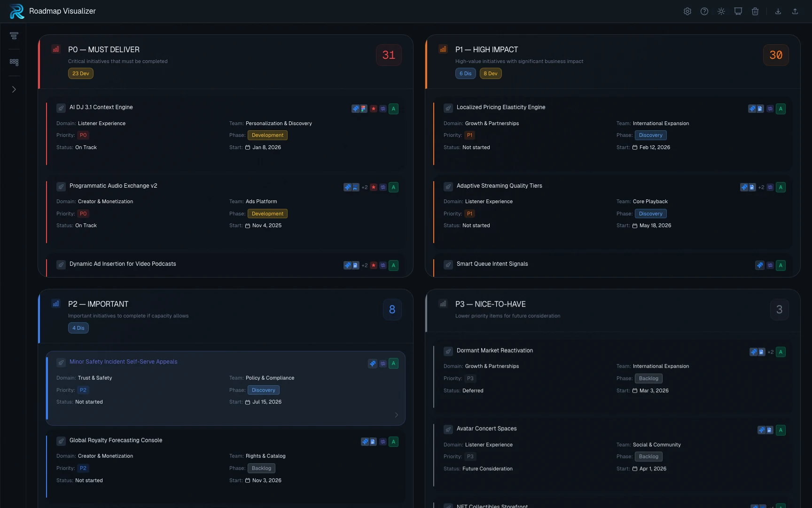
Task: Click the P2 — IMPORTANT header title
Action: coord(98,304)
